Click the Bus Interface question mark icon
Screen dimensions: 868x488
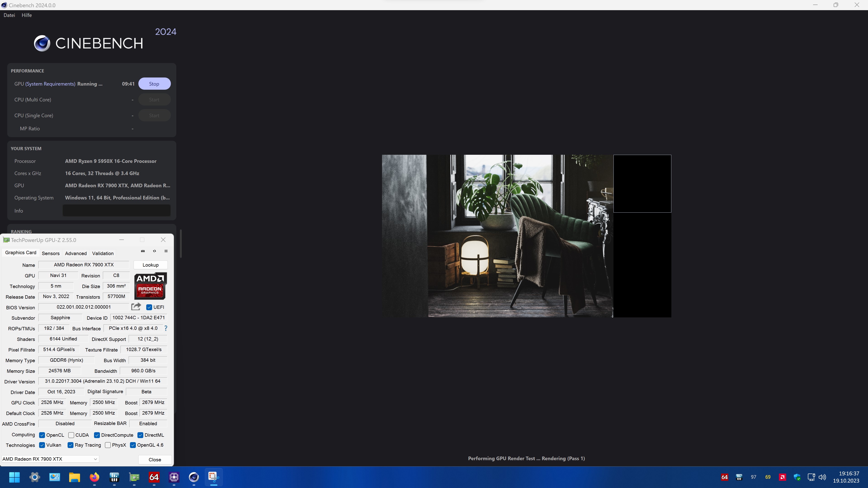(x=165, y=328)
